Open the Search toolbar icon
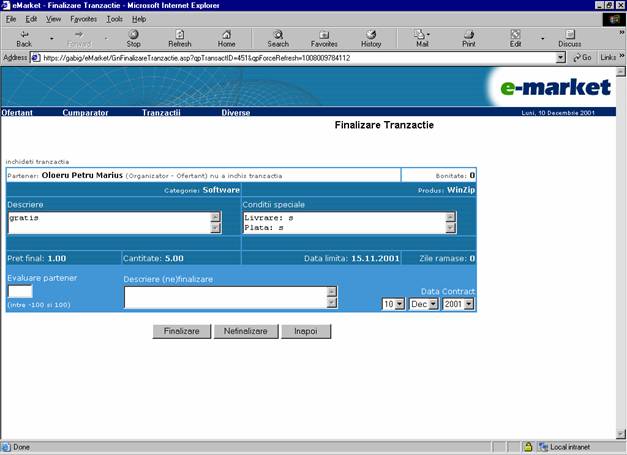The height and width of the screenshot is (455, 627). (278, 38)
